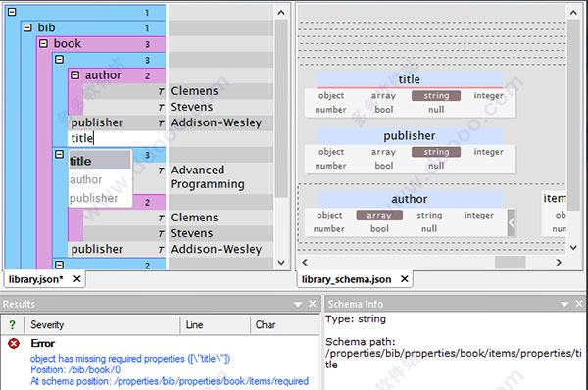
Task: Toggle 'string' type on the publisher property
Action: tap(436, 152)
